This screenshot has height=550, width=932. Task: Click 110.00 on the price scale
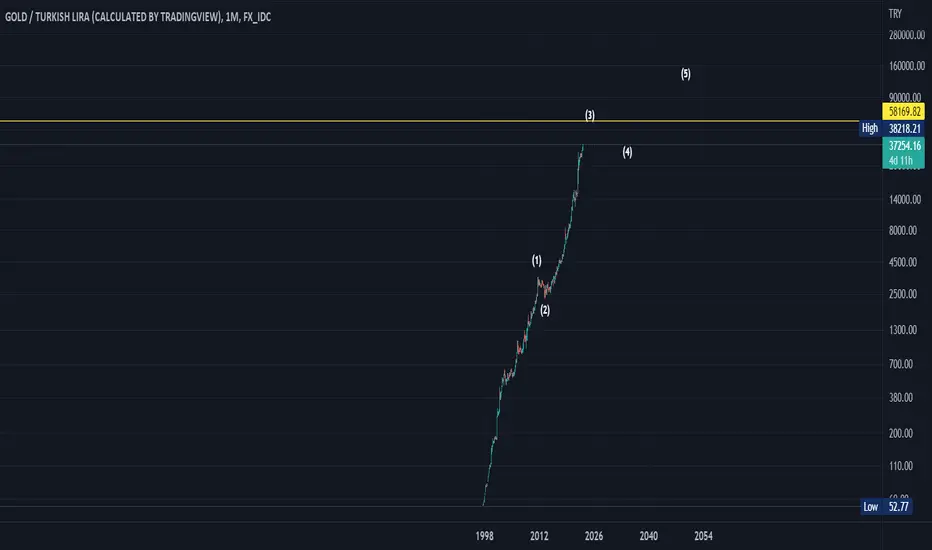[x=901, y=466]
